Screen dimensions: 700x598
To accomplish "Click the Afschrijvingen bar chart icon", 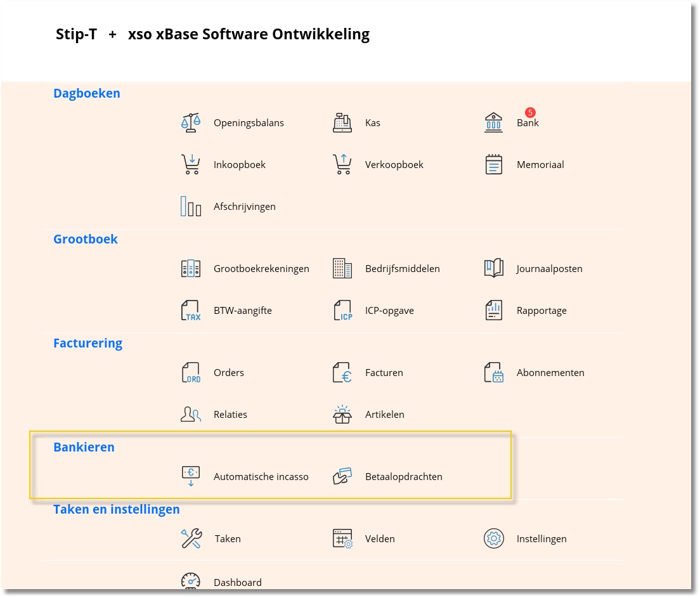I will tap(190, 206).
